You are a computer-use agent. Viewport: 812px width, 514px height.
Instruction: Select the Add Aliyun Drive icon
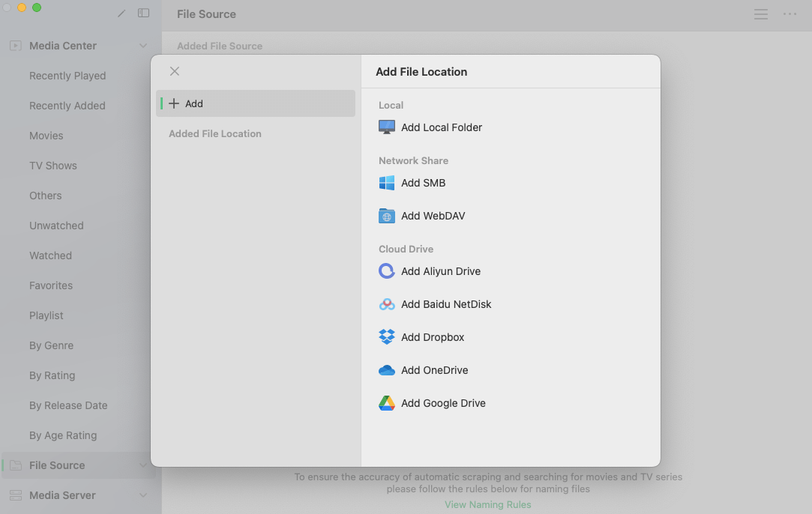point(386,271)
